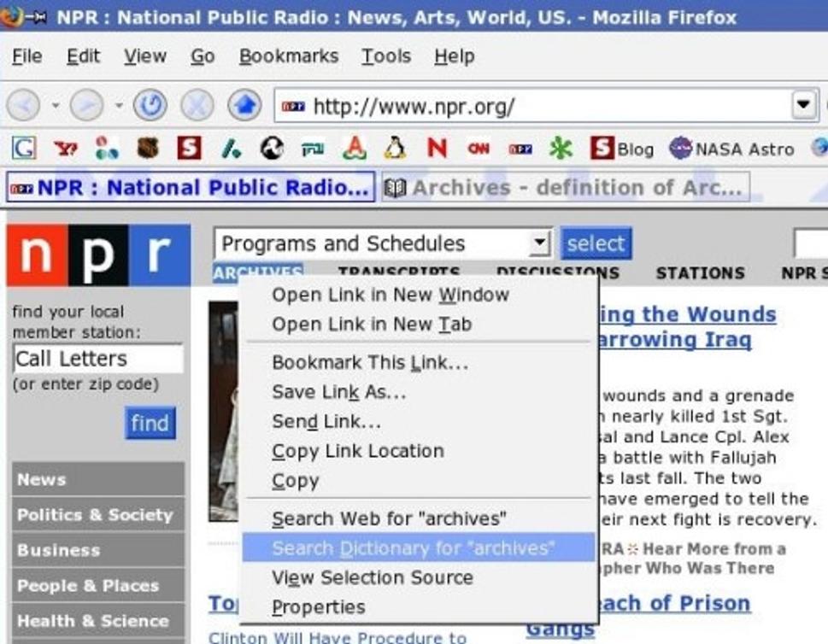Open the News section in the sidebar

(98, 479)
